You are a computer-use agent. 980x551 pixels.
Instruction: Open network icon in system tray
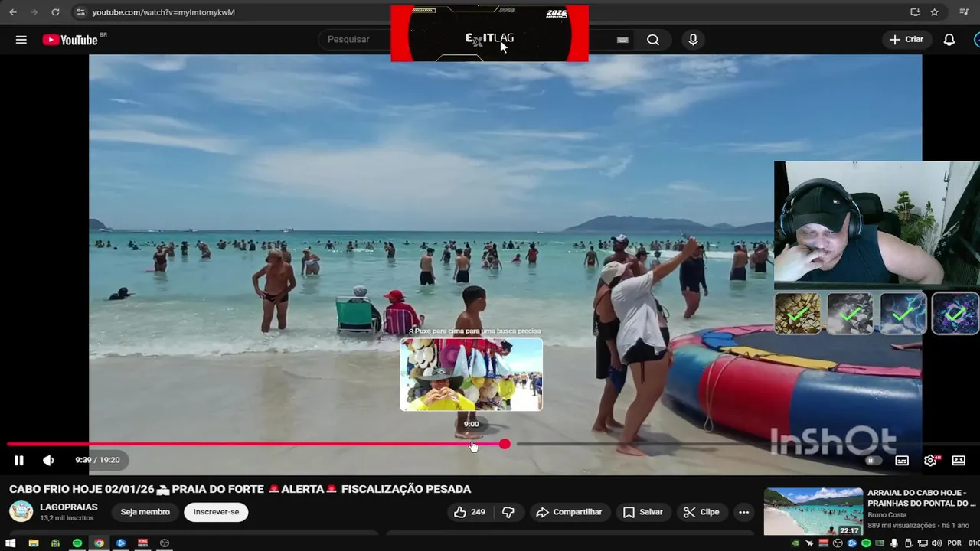[923, 543]
